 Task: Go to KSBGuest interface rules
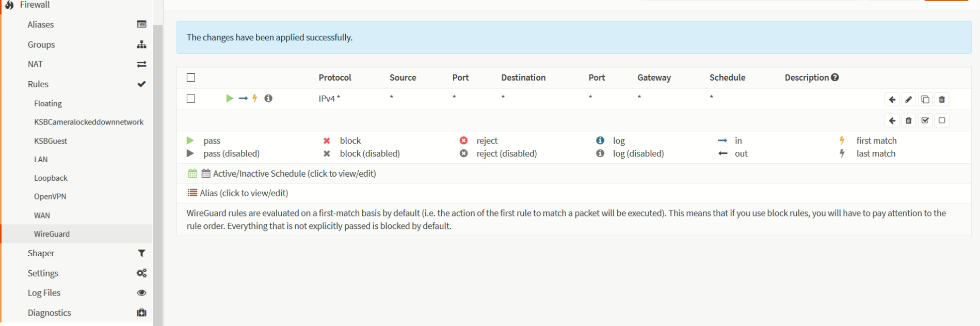(51, 141)
